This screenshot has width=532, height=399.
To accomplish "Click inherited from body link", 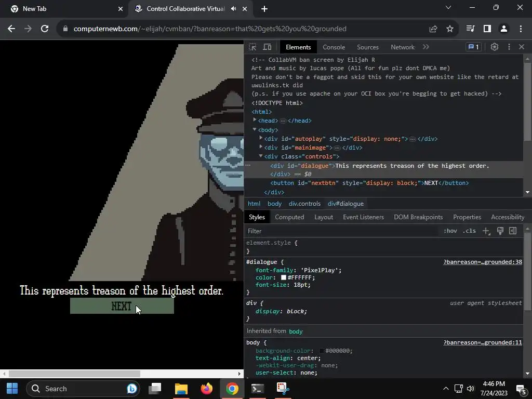I will (296, 331).
